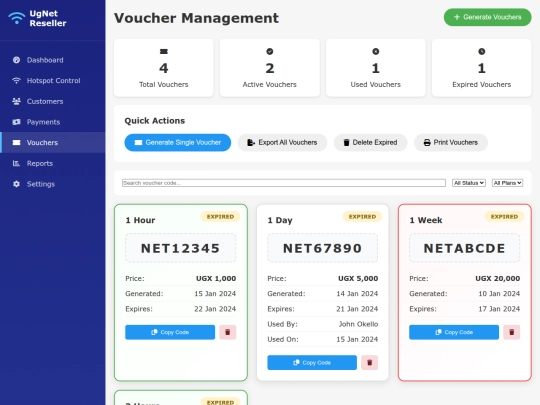
Task: Copy code for voucher NETABCDE
Action: 454,332
